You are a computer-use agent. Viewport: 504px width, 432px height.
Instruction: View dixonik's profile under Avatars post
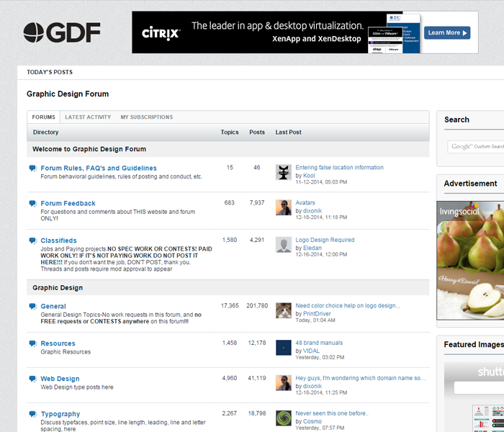(x=312, y=211)
